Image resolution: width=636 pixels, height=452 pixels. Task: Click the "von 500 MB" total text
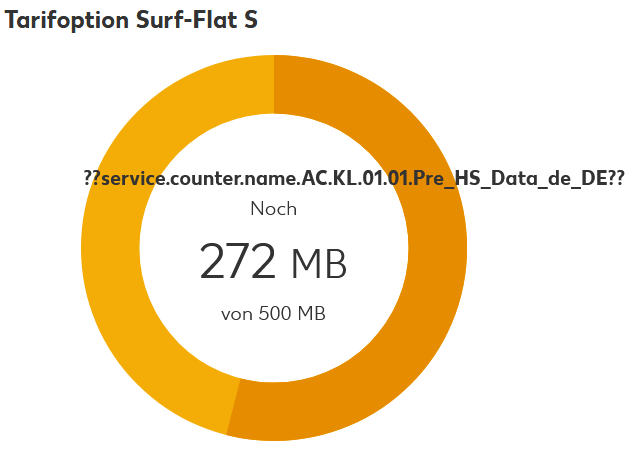(273, 313)
